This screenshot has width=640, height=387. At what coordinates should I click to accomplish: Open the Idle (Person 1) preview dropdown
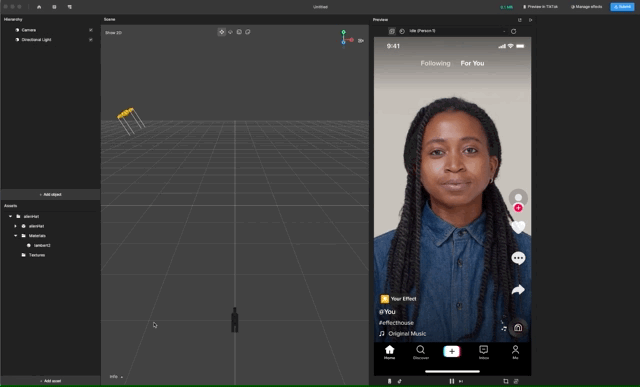click(x=457, y=31)
